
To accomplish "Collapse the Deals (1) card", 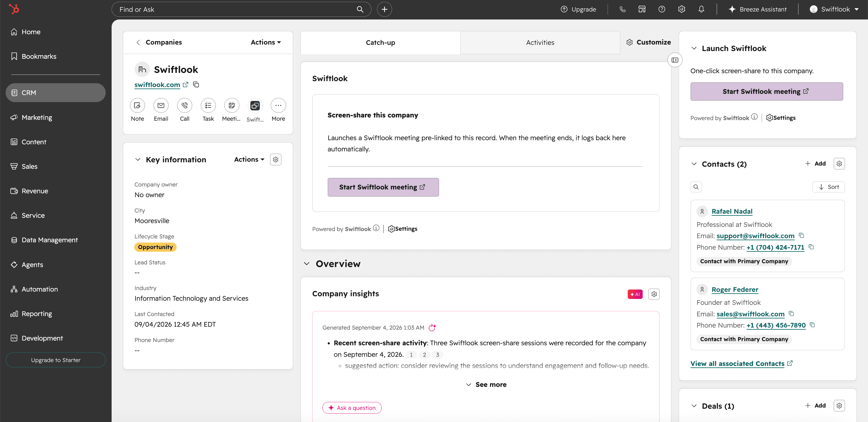I will pos(694,406).
